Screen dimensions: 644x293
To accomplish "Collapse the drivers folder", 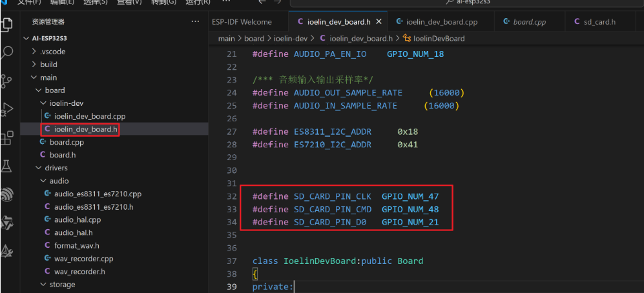I will point(39,168).
